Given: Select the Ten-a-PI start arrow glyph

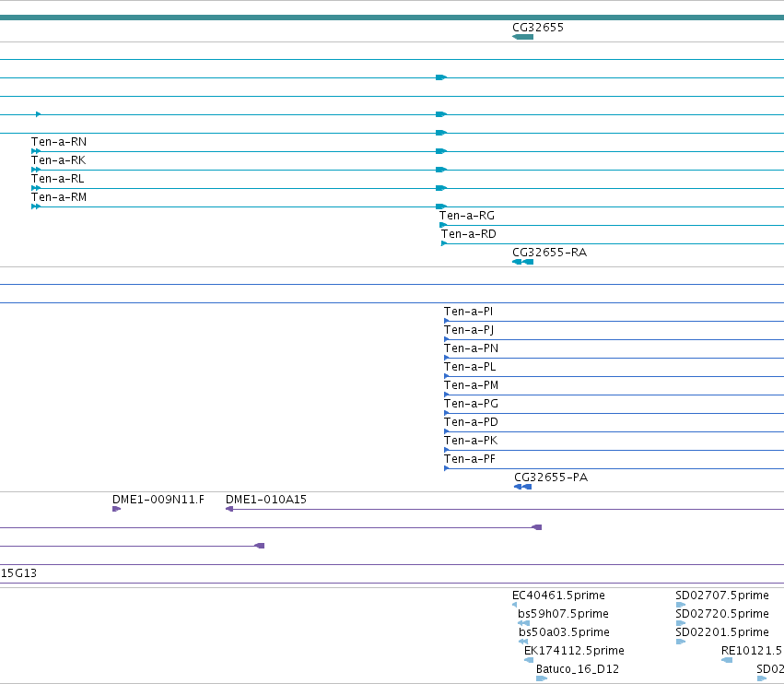Looking at the screenshot, I should (x=446, y=321).
